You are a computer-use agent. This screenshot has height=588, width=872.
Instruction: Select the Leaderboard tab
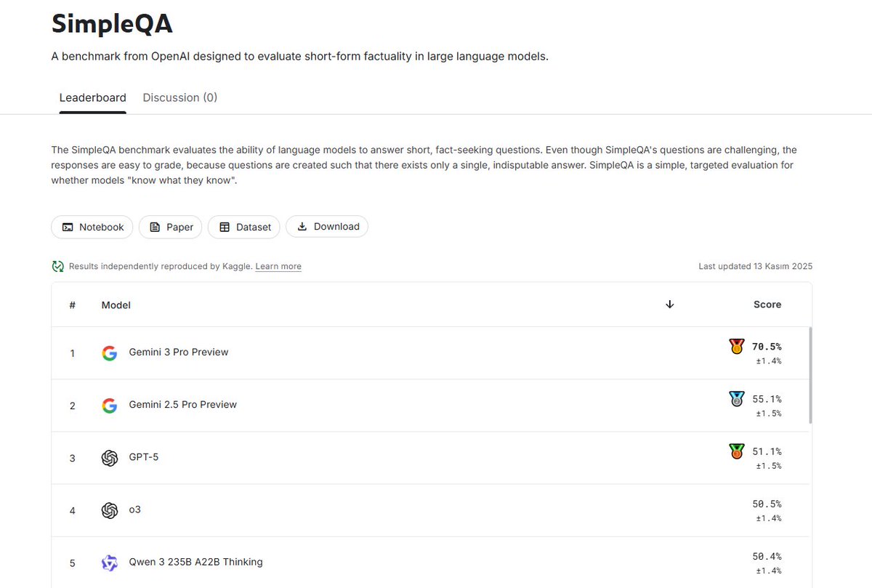[92, 97]
